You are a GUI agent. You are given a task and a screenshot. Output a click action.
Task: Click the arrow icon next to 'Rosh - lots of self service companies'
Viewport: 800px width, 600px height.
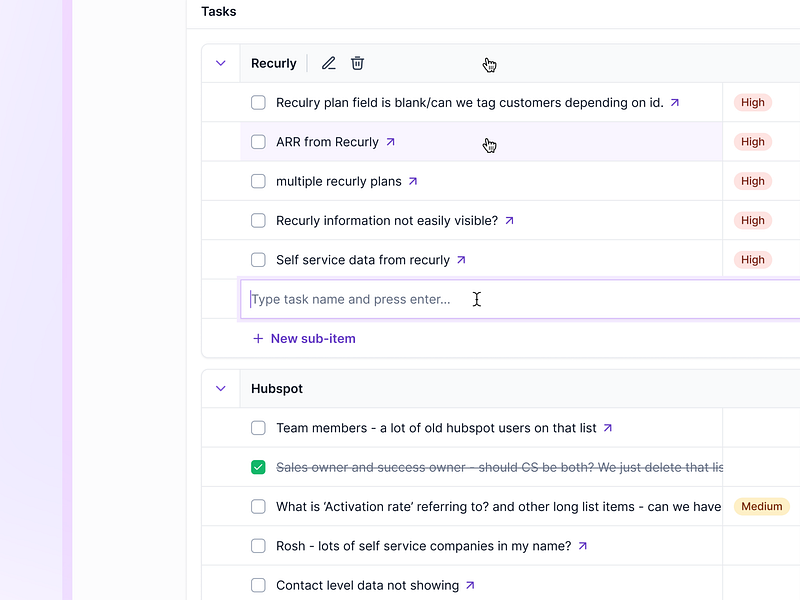pyautogui.click(x=583, y=545)
